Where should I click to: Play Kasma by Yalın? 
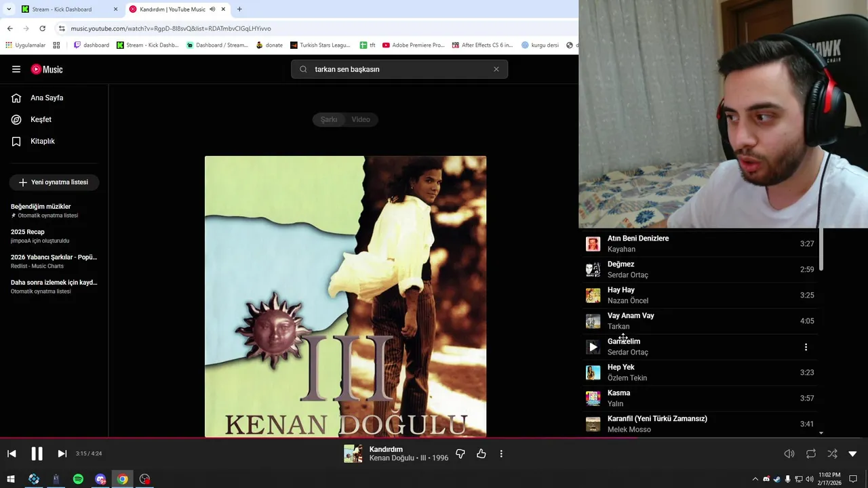[701, 399]
